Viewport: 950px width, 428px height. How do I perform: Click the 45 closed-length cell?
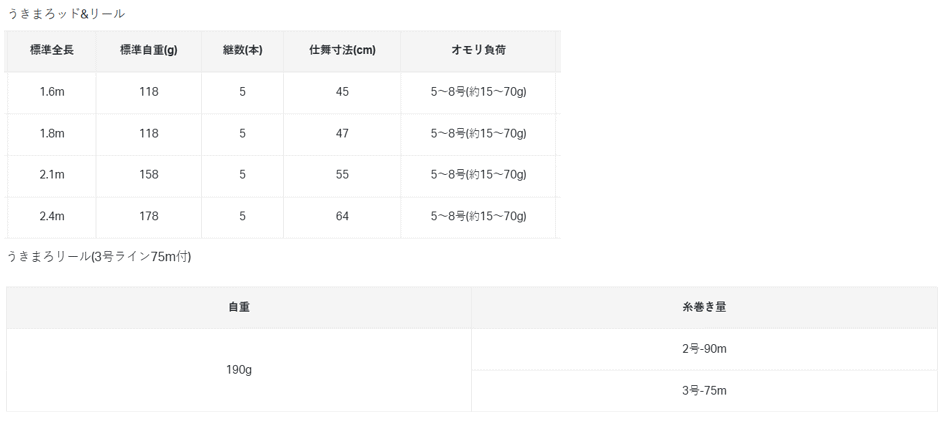(342, 92)
